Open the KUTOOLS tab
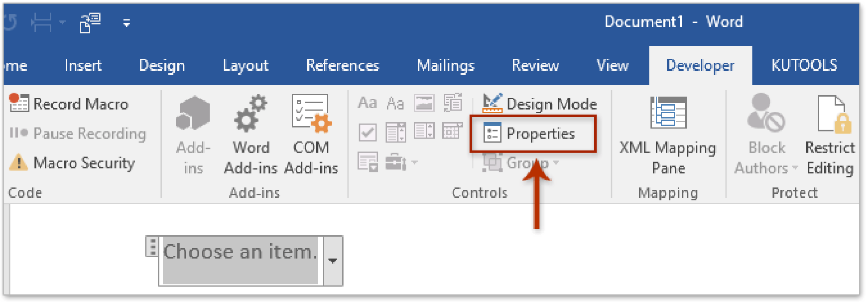Image resolution: width=868 pixels, height=302 pixels. pos(804,66)
